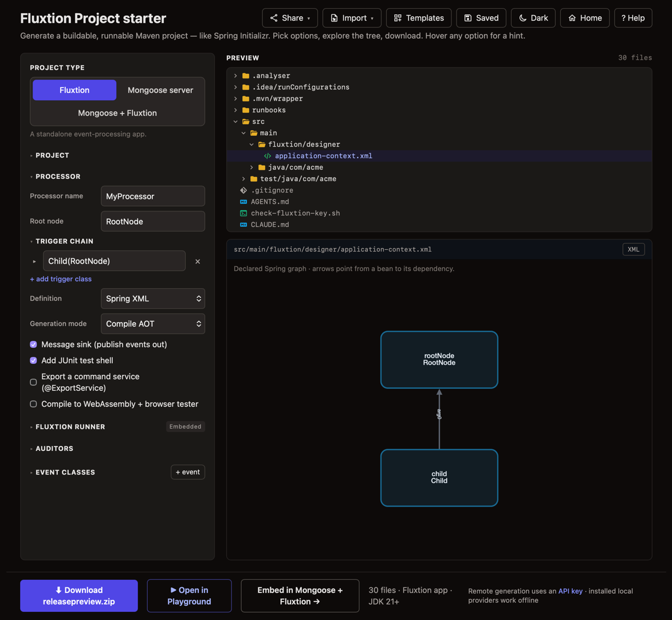Image resolution: width=672 pixels, height=620 pixels.
Task: Click the Saved disk icon
Action: 468,18
